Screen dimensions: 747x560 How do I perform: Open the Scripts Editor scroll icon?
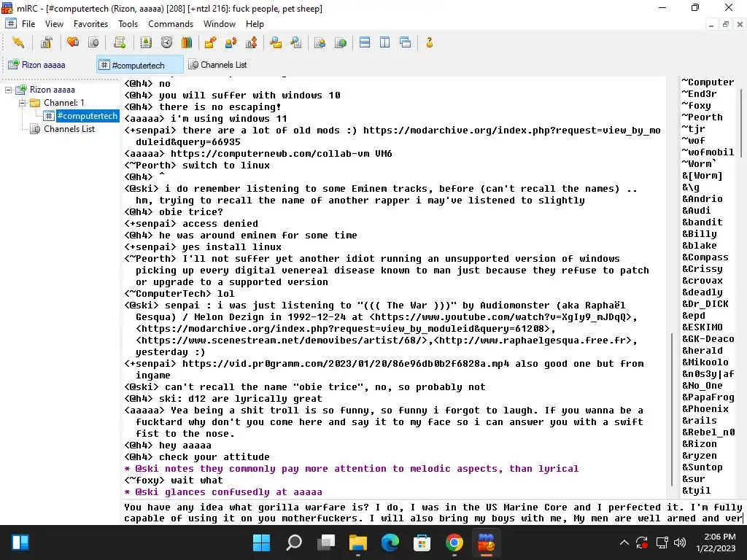[120, 43]
